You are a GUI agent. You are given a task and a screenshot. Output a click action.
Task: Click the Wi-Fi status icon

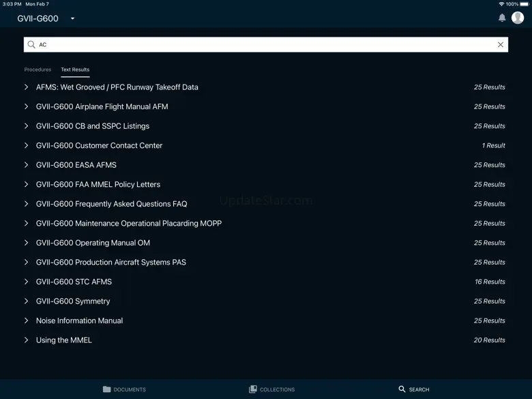coord(501,4)
